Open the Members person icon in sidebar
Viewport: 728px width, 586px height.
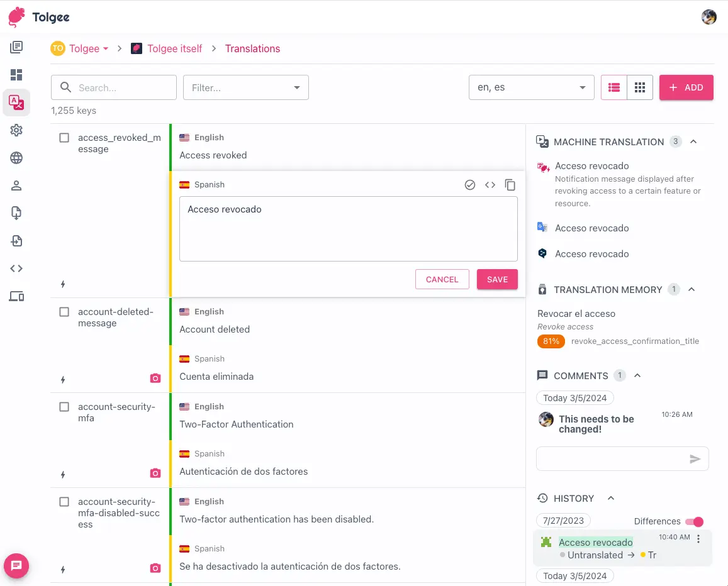click(16, 185)
